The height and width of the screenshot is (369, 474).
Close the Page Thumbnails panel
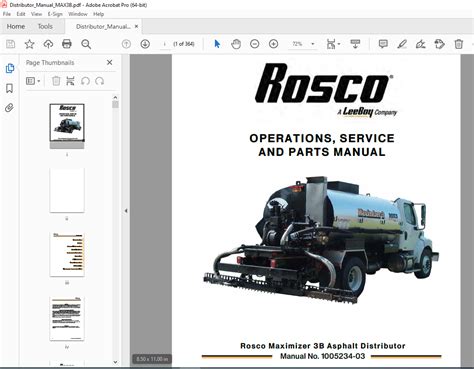tap(109, 62)
